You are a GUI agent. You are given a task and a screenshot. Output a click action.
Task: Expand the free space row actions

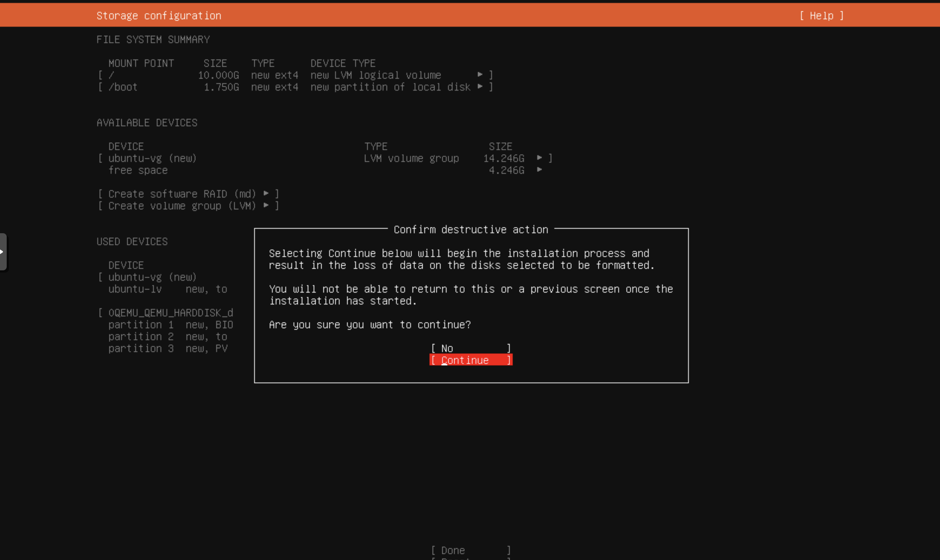539,170
